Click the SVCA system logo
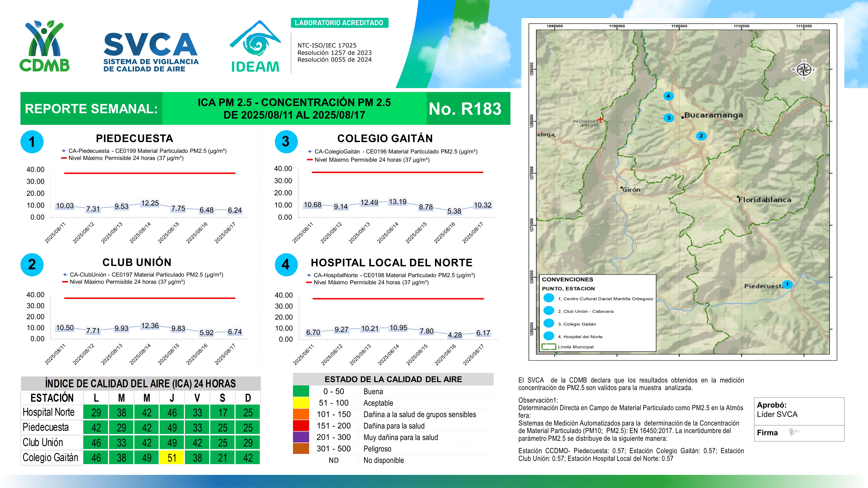This screenshot has height=488, width=868. (x=151, y=52)
